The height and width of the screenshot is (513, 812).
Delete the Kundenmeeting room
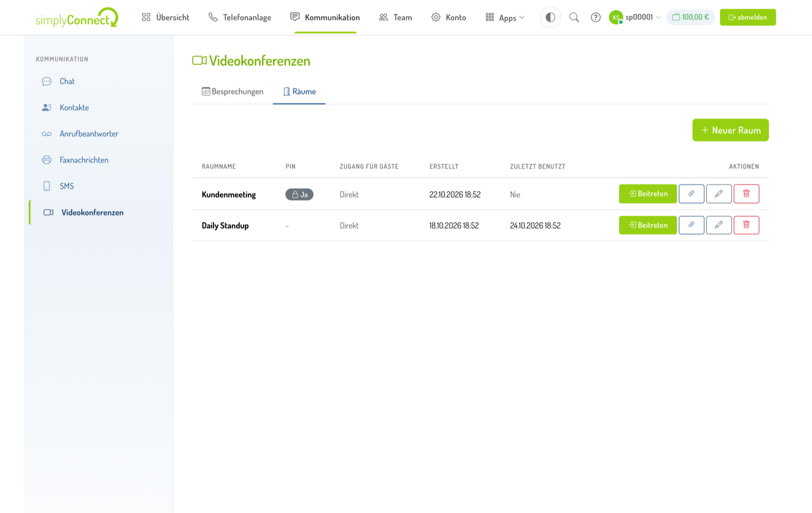coord(746,194)
